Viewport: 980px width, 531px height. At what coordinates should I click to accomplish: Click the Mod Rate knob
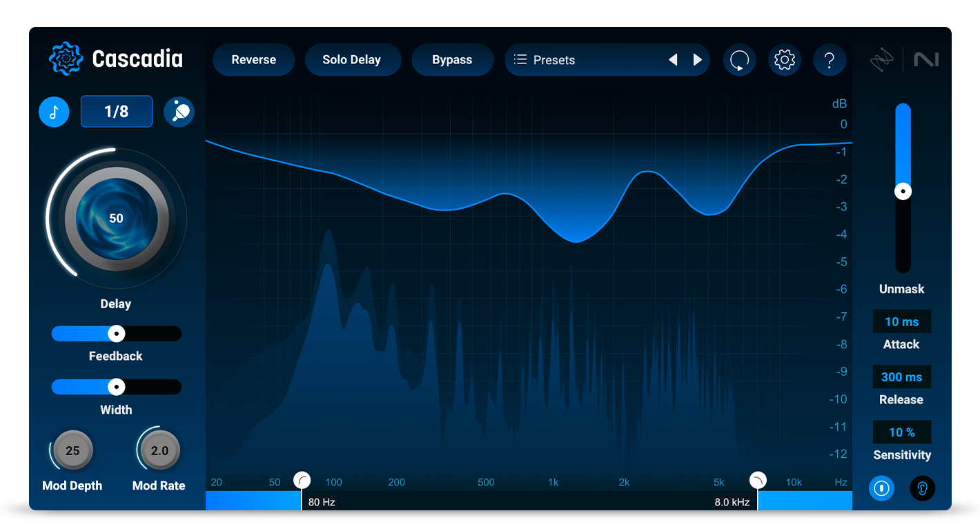coord(159,451)
